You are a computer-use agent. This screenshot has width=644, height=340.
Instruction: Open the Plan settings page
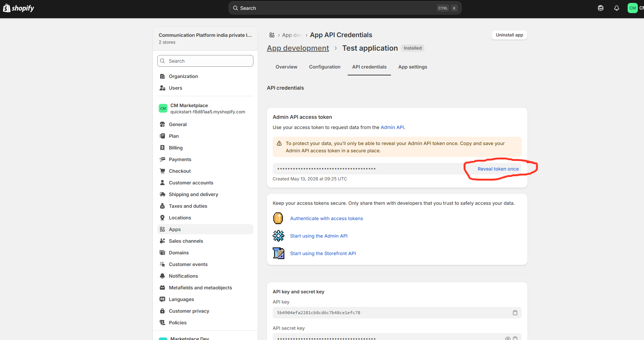tap(205, 136)
